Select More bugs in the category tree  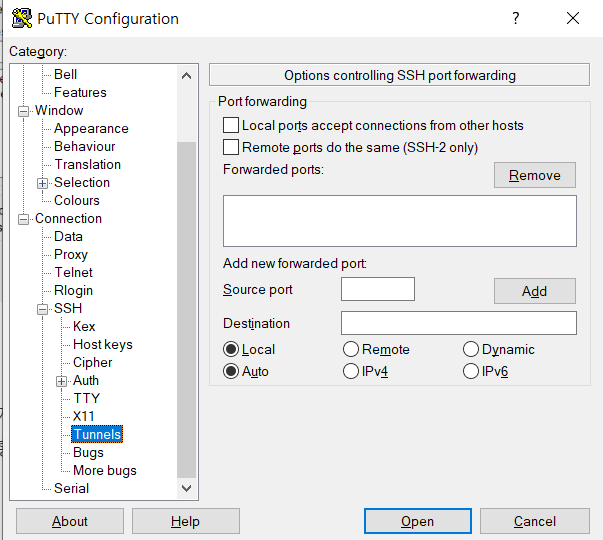[105, 470]
